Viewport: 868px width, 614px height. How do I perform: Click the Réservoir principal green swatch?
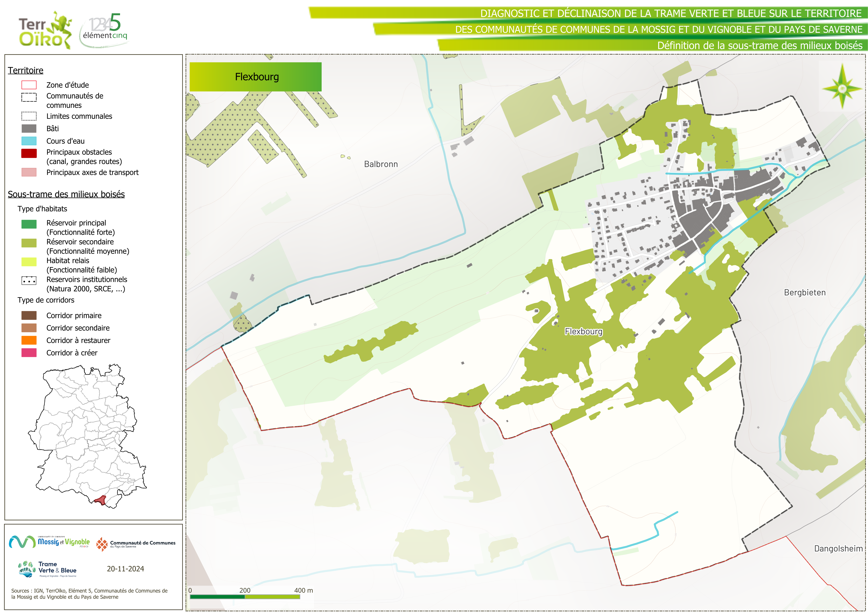[x=29, y=224]
